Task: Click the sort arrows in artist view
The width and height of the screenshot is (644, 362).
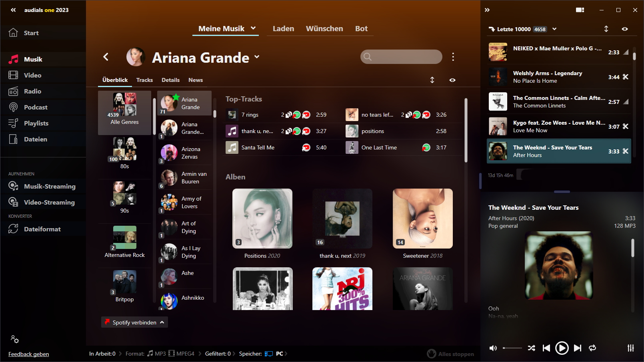Action: (x=432, y=80)
